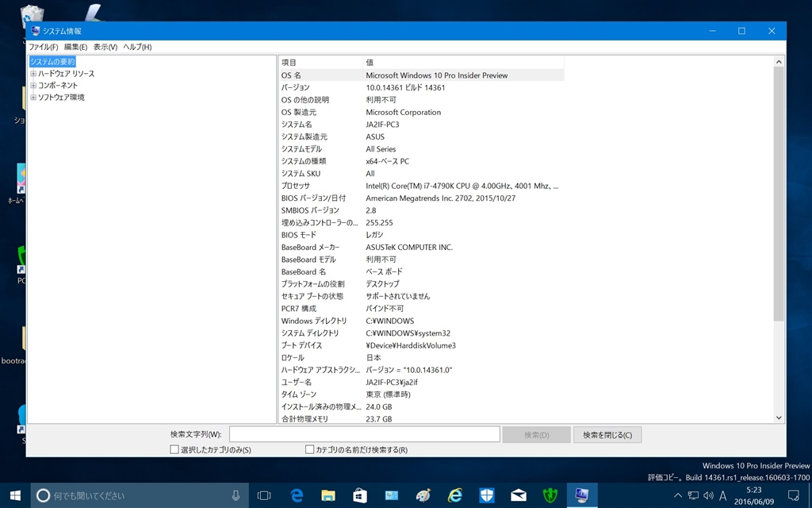The width and height of the screenshot is (812, 508).
Task: Click the Task View taskbar icon
Action: (x=264, y=495)
